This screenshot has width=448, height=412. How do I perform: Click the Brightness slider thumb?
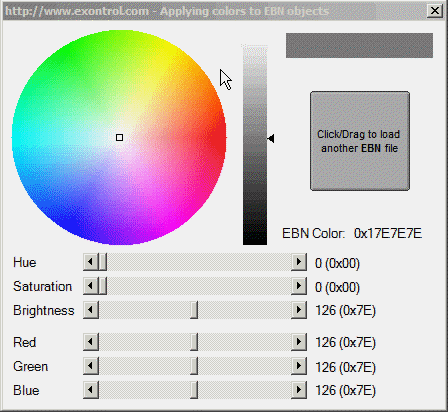pyautogui.click(x=194, y=310)
